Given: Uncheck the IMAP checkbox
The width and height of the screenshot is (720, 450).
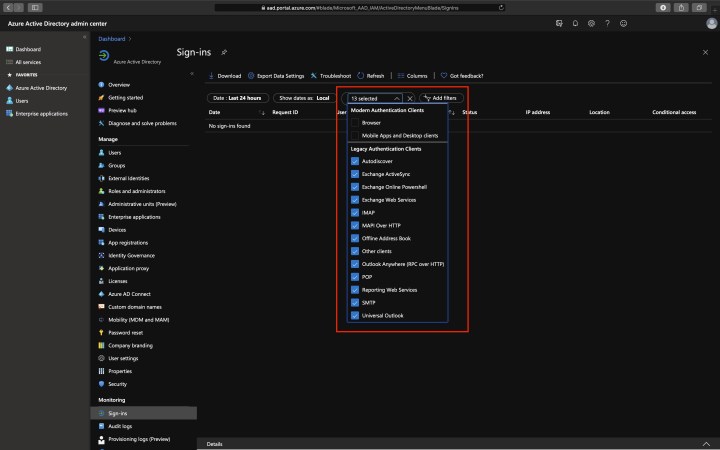Looking at the screenshot, I should coord(354,212).
